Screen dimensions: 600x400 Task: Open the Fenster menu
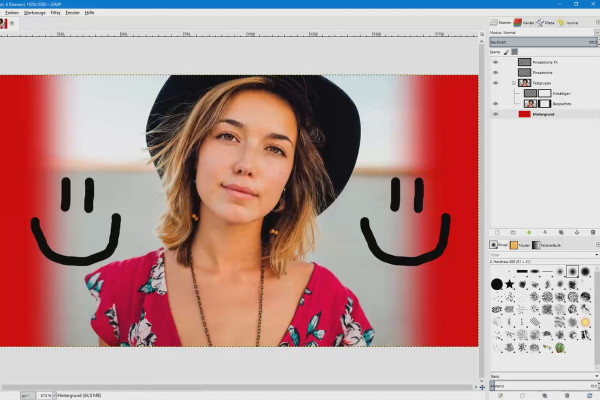[73, 13]
